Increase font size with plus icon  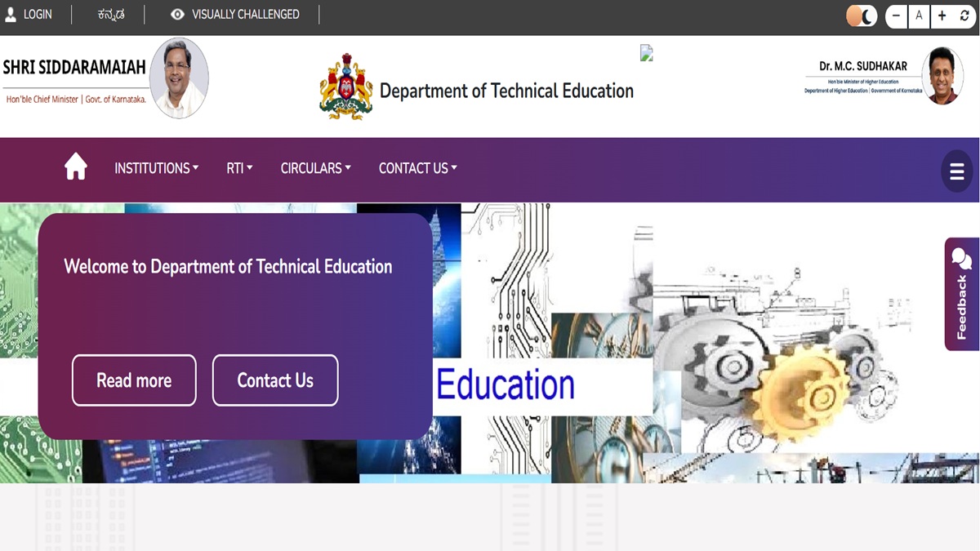(942, 16)
